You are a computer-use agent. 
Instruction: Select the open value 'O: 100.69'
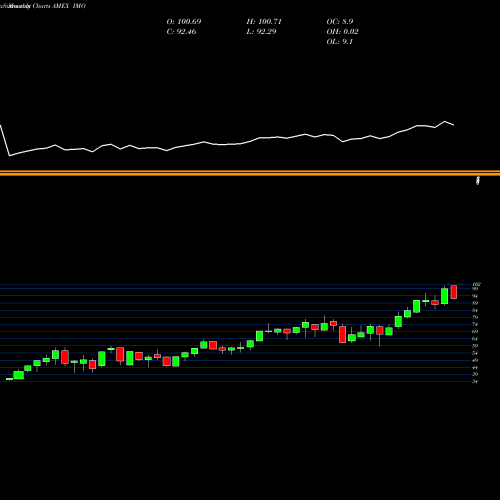pyautogui.click(x=184, y=22)
